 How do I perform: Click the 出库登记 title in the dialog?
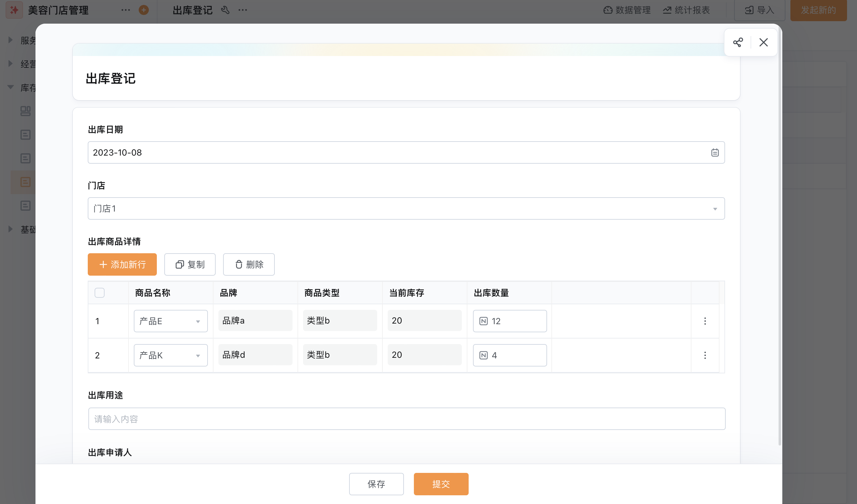(110, 79)
